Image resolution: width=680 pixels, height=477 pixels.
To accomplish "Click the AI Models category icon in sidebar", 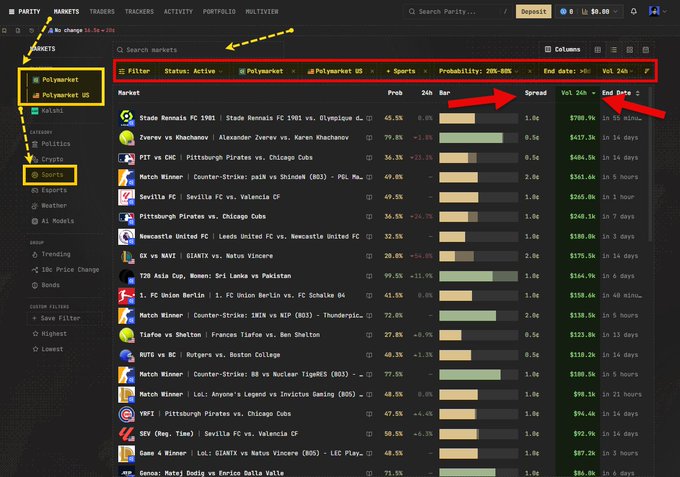I will pyautogui.click(x=35, y=221).
